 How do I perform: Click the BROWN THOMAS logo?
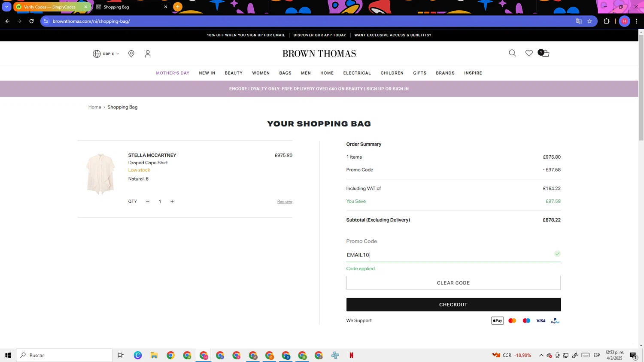pos(319,54)
